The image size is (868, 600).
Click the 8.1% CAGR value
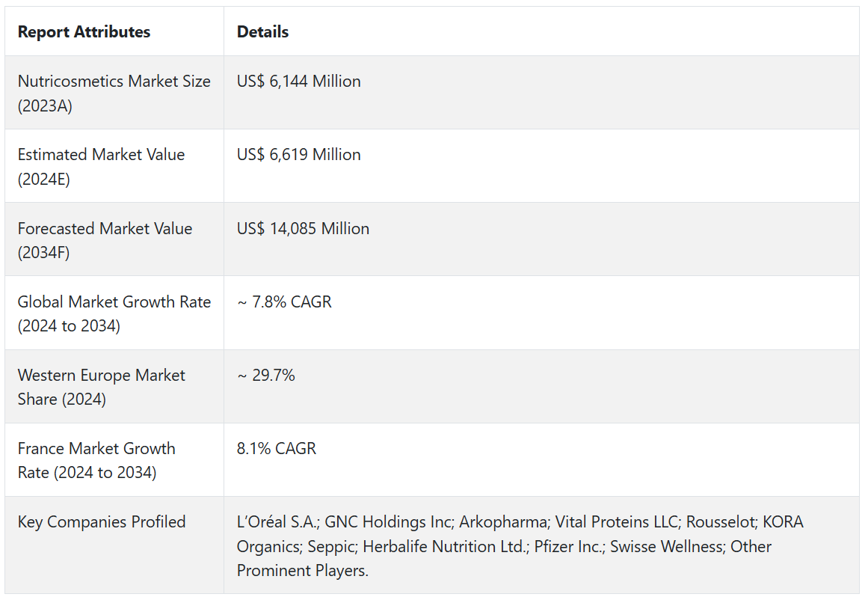(277, 448)
